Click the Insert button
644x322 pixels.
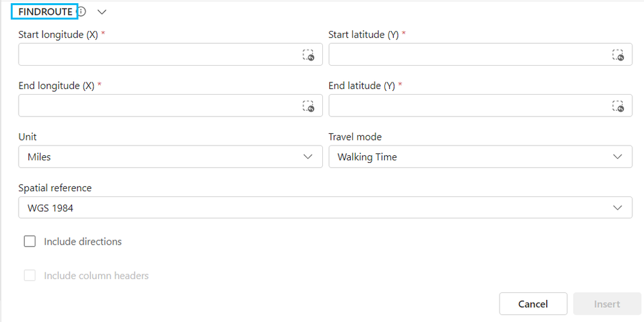tap(607, 304)
